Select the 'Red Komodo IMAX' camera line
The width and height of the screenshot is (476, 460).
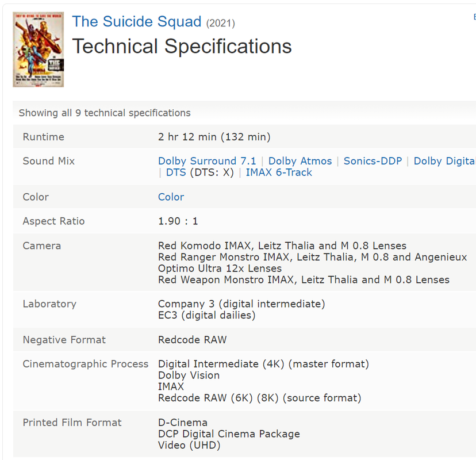point(282,246)
